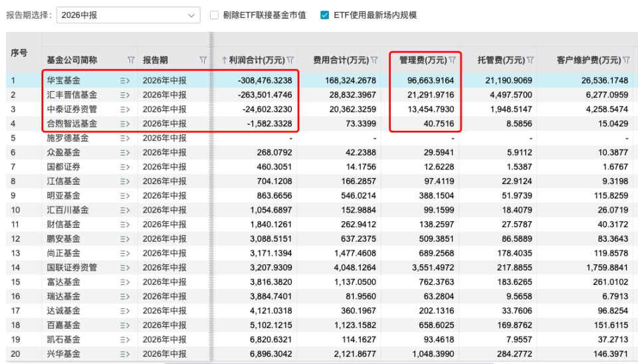Click profit value -263,501.4746

tap(265, 95)
